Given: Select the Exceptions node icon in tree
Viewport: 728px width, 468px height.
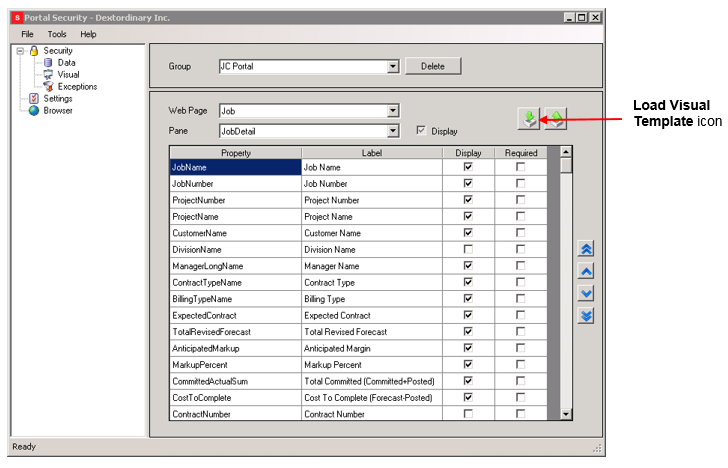Looking at the screenshot, I should coord(48,87).
